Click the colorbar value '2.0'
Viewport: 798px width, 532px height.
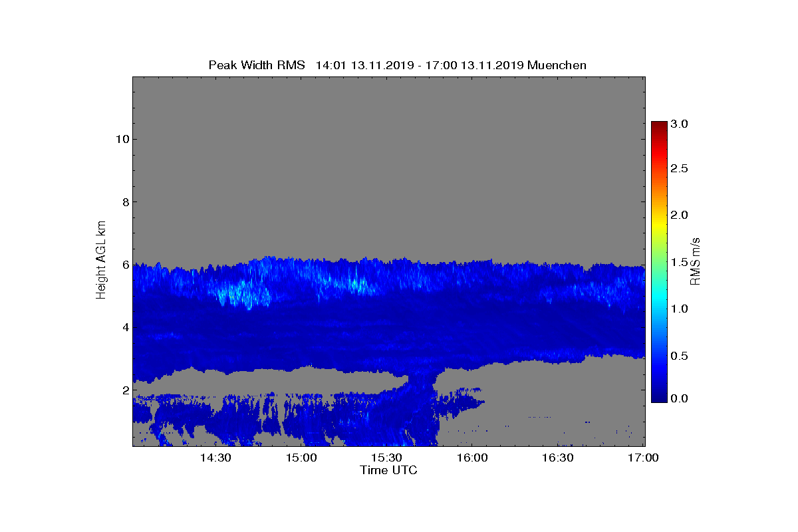click(680, 215)
